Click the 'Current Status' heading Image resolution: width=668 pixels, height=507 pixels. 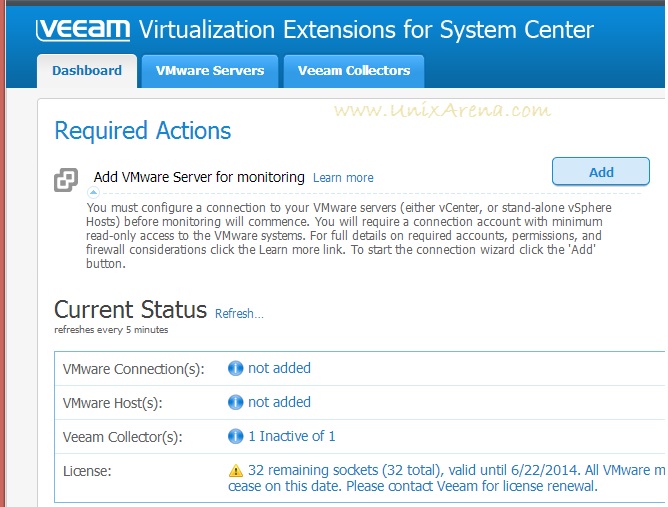(130, 310)
